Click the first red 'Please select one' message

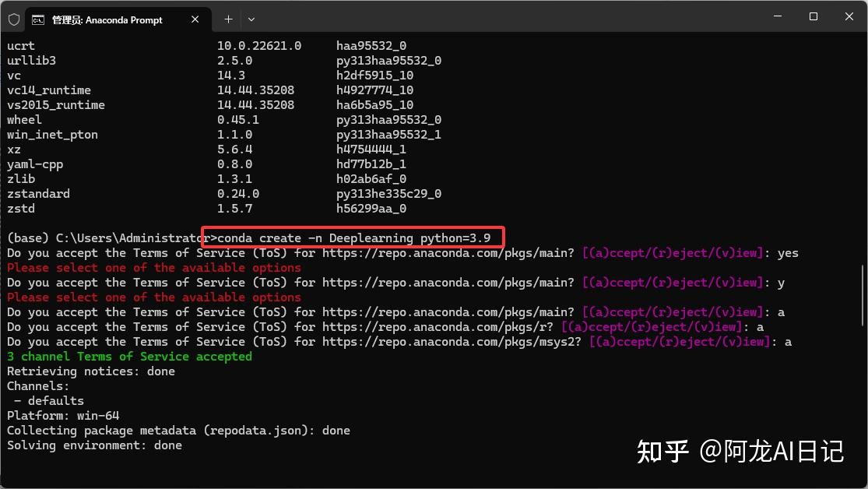pos(154,268)
